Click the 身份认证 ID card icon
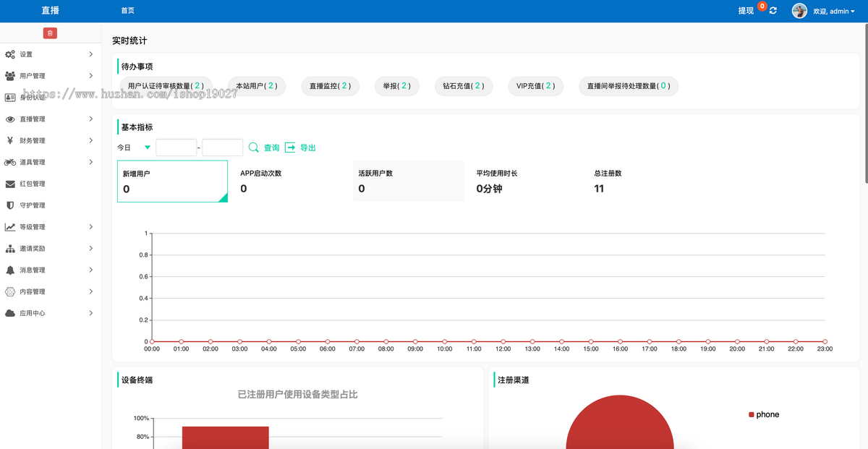 tap(10, 97)
